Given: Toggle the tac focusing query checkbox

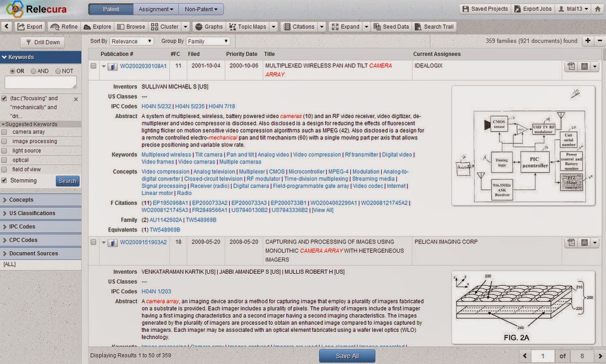Looking at the screenshot, I should pos(4,99).
